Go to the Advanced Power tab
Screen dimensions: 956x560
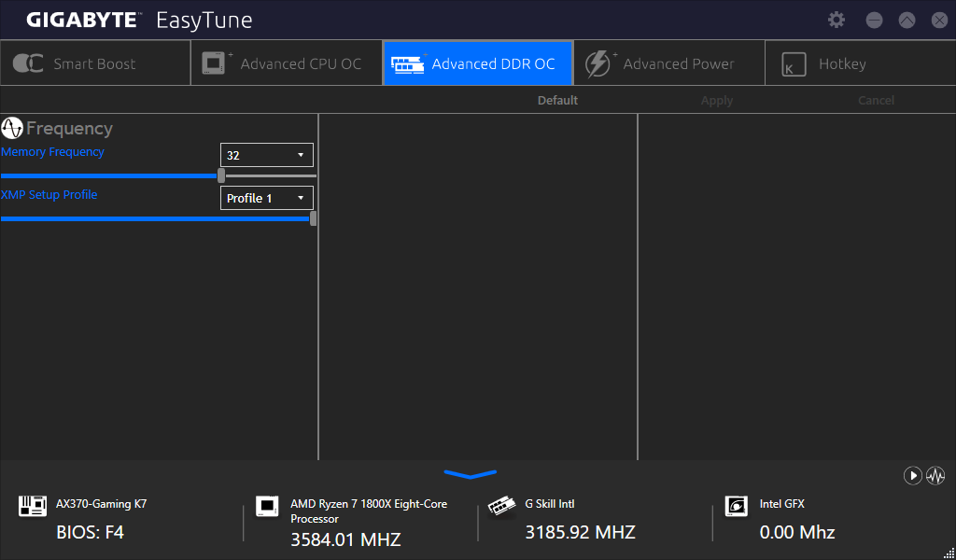click(x=668, y=63)
